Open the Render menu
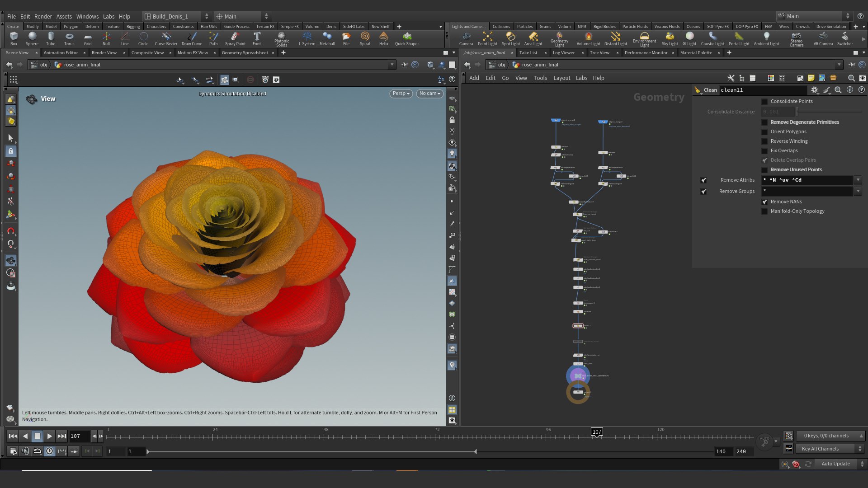The width and height of the screenshot is (868, 488). (x=43, y=16)
